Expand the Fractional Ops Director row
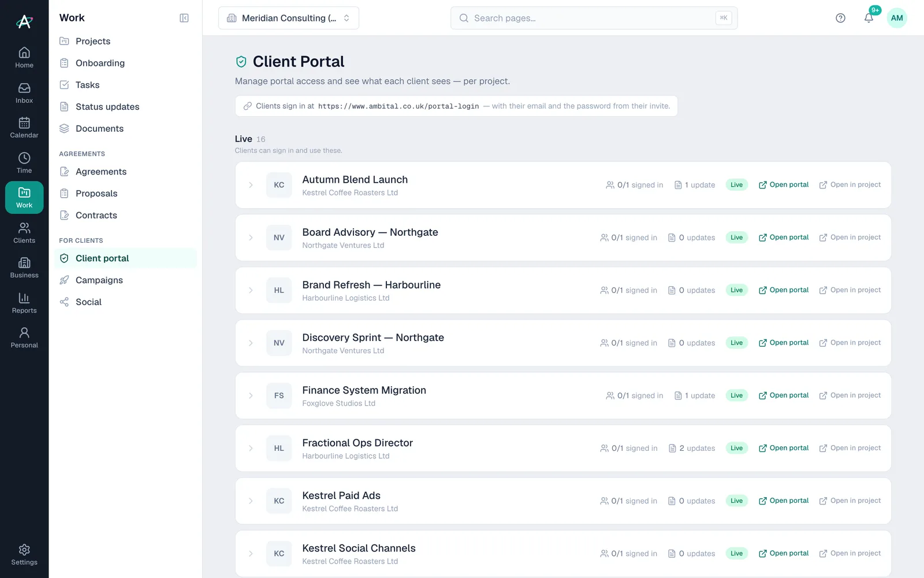The width and height of the screenshot is (924, 578). click(251, 448)
